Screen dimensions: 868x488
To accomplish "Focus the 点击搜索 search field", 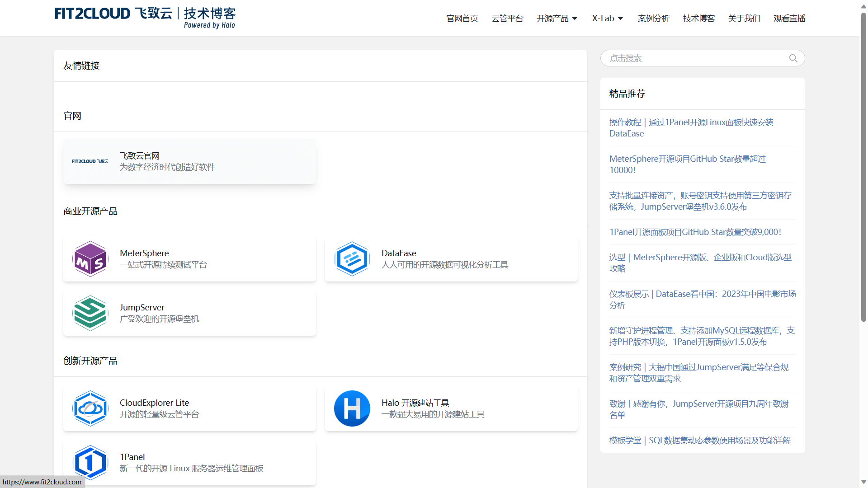I will (x=703, y=58).
